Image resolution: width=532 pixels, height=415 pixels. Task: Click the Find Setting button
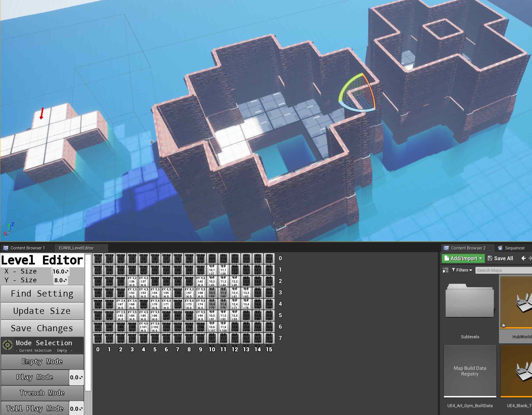[x=42, y=293]
